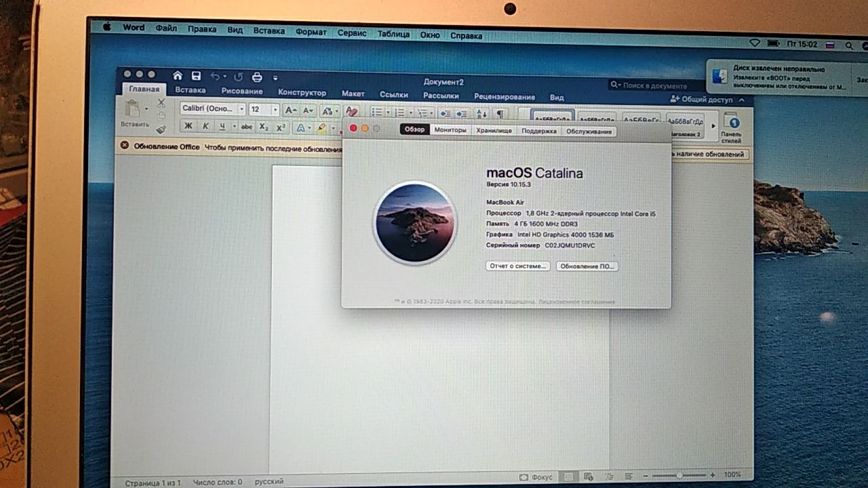Click the Лицензионное соглашение link

tap(576, 302)
